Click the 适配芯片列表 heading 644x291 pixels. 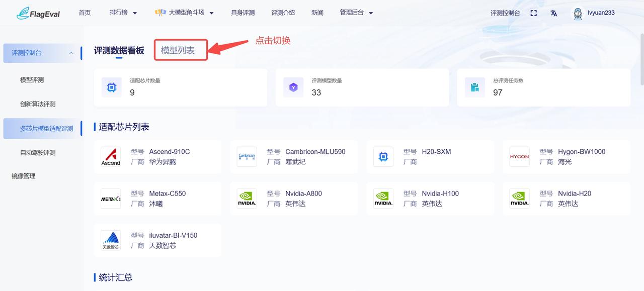tap(124, 127)
